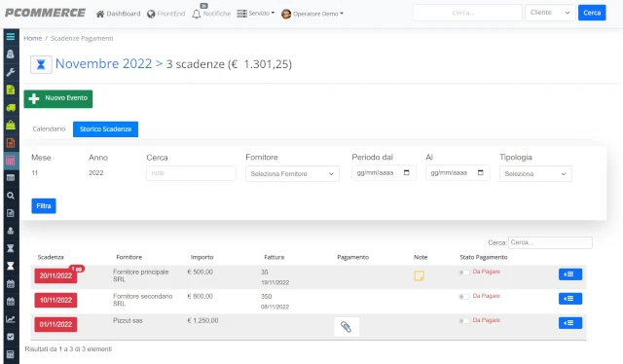
Task: Open the Seleziona Fornitore dropdown
Action: (292, 173)
